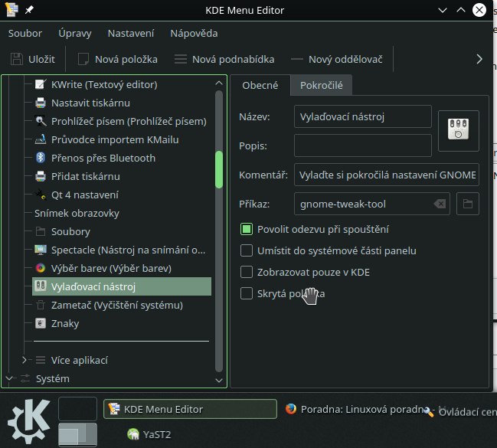Open the Nastavení menu

pos(131,33)
